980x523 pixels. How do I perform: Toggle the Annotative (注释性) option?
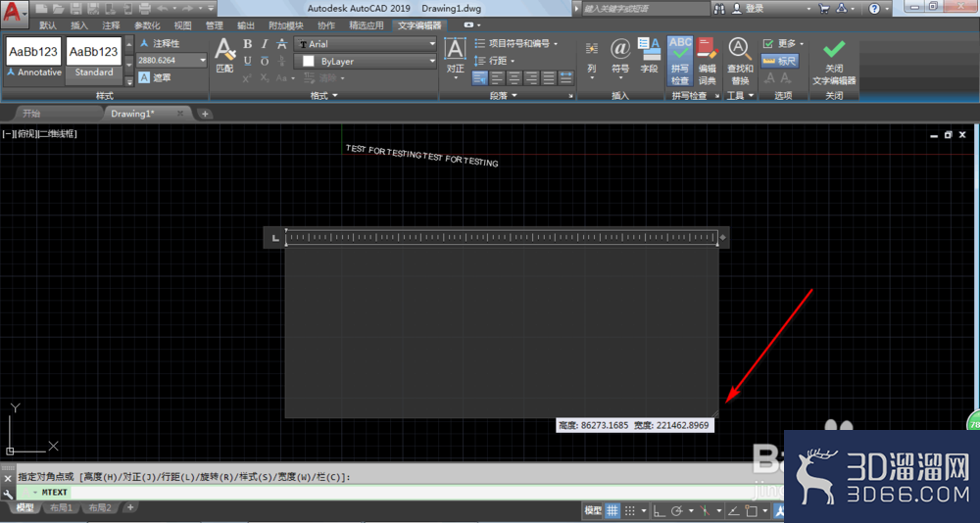coord(160,43)
